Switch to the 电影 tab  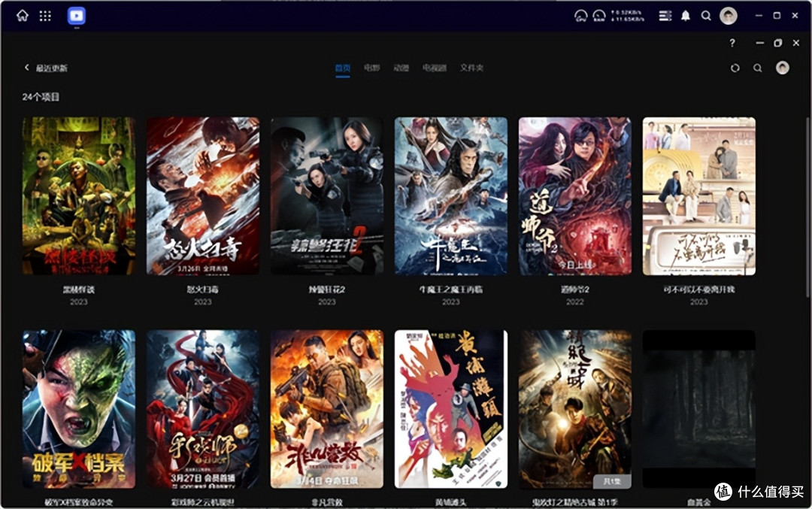coord(372,68)
